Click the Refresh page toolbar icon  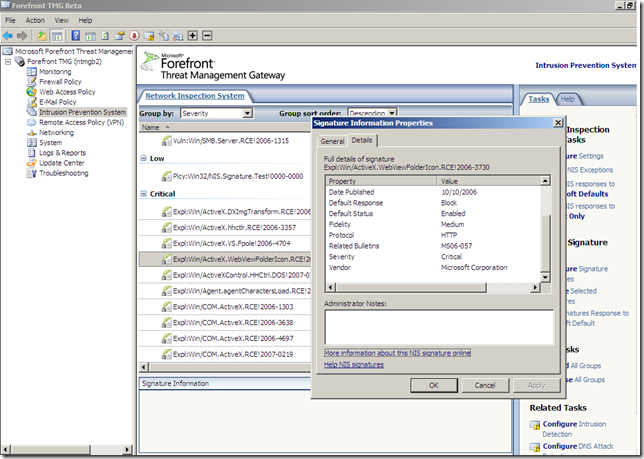point(105,36)
